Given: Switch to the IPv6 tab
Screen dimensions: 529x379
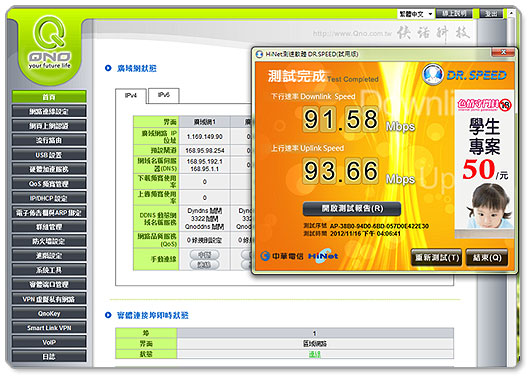Looking at the screenshot, I should 164,95.
